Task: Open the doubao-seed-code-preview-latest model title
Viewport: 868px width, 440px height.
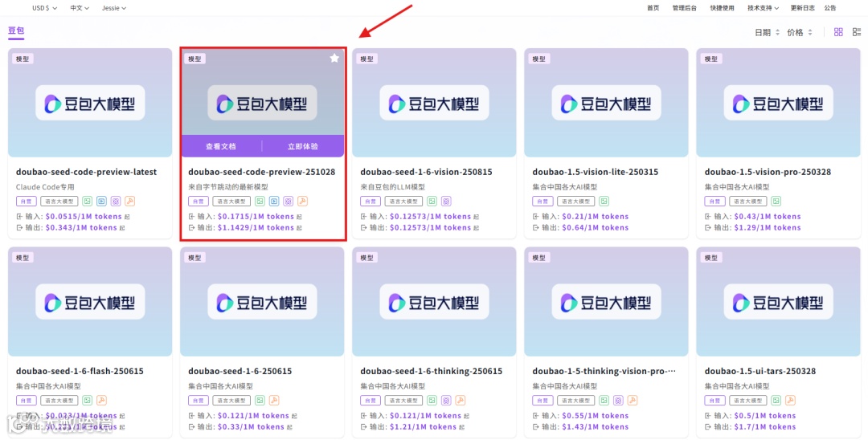Action: tap(86, 172)
